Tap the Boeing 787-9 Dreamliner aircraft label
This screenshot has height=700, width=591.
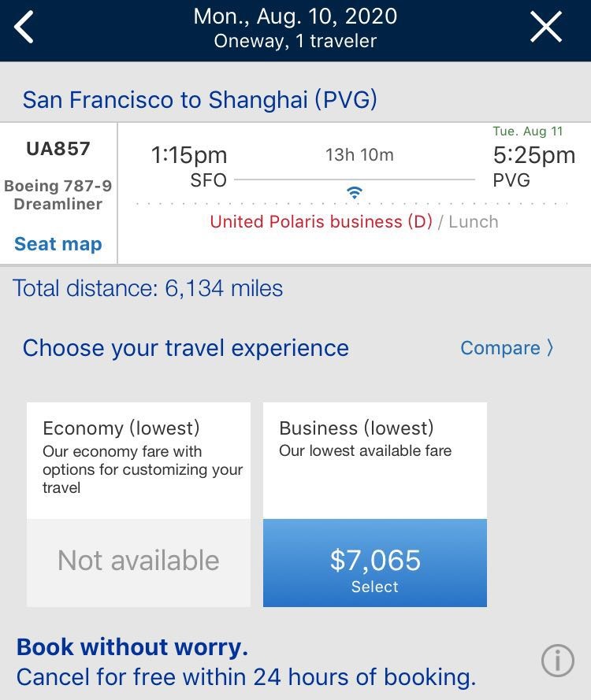[x=58, y=194]
